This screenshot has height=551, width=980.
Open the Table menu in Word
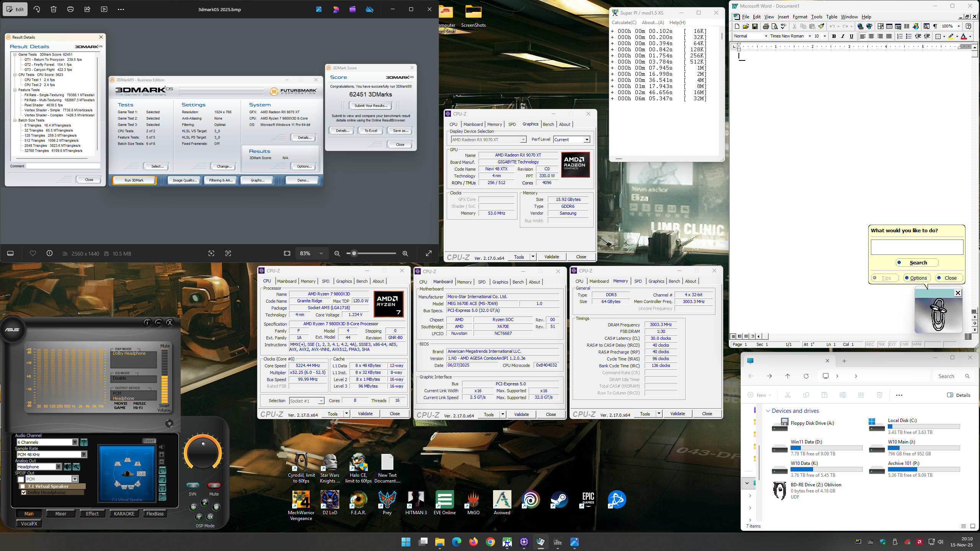pos(831,17)
